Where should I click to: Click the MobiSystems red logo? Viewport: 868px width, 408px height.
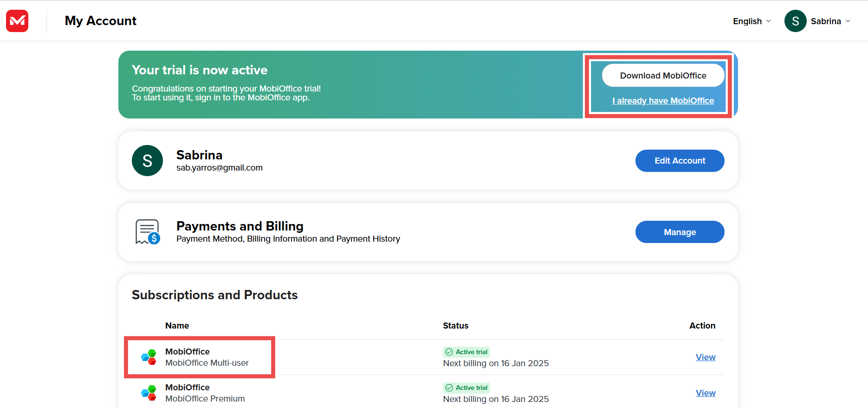(x=17, y=21)
